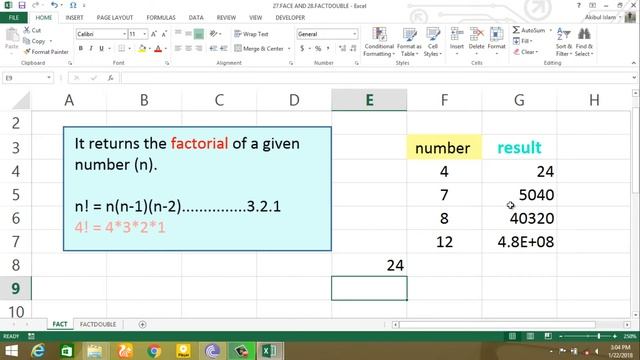Open the font name Calibri dropdown
The height and width of the screenshot is (360, 640).
tap(124, 34)
